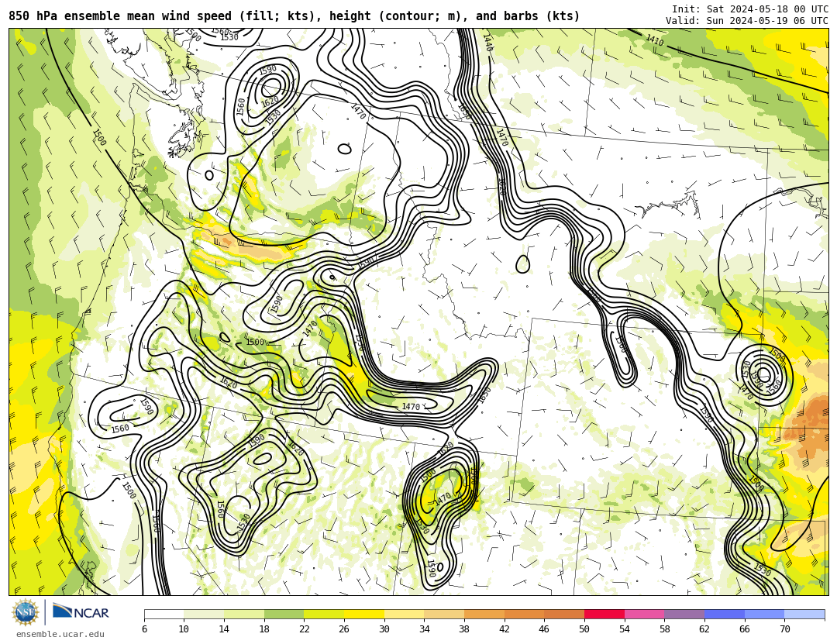
Task: Click the colorbar tick label 34
Action: click(x=424, y=629)
